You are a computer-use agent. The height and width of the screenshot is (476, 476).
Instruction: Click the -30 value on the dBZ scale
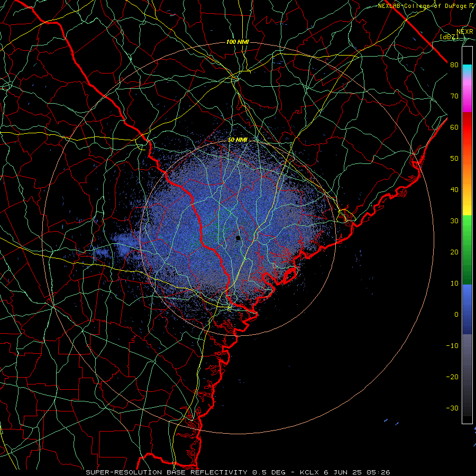click(x=452, y=408)
